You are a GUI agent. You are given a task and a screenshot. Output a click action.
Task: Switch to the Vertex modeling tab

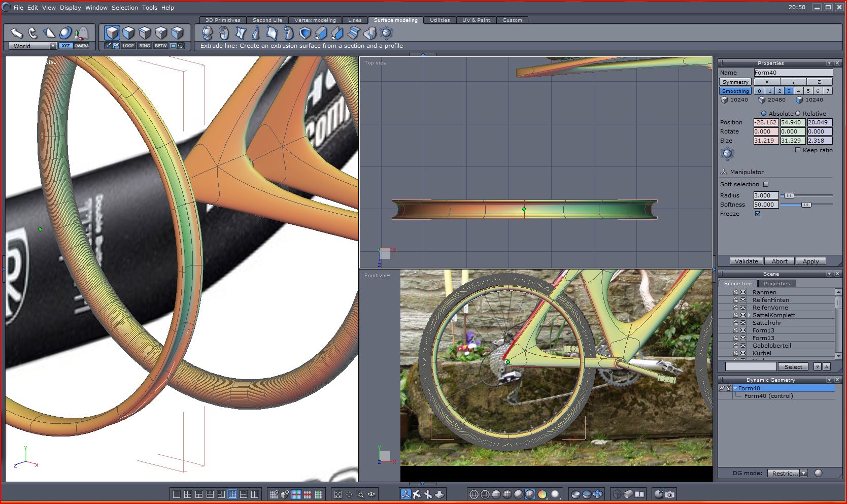[315, 20]
